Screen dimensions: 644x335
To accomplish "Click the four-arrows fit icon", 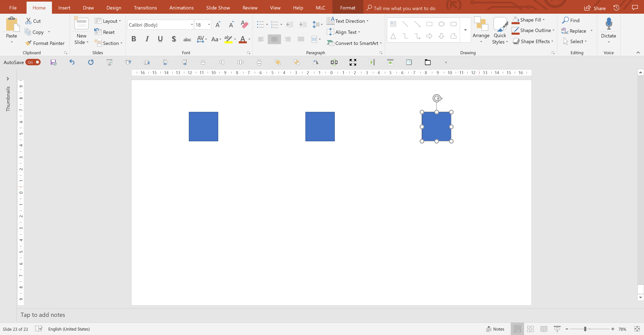I will click(x=353, y=62).
